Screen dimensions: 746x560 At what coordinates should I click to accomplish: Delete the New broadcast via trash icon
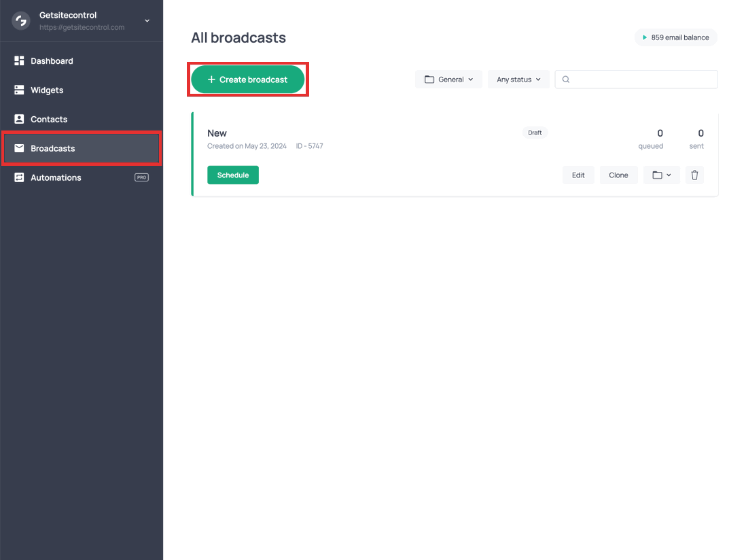pos(694,175)
